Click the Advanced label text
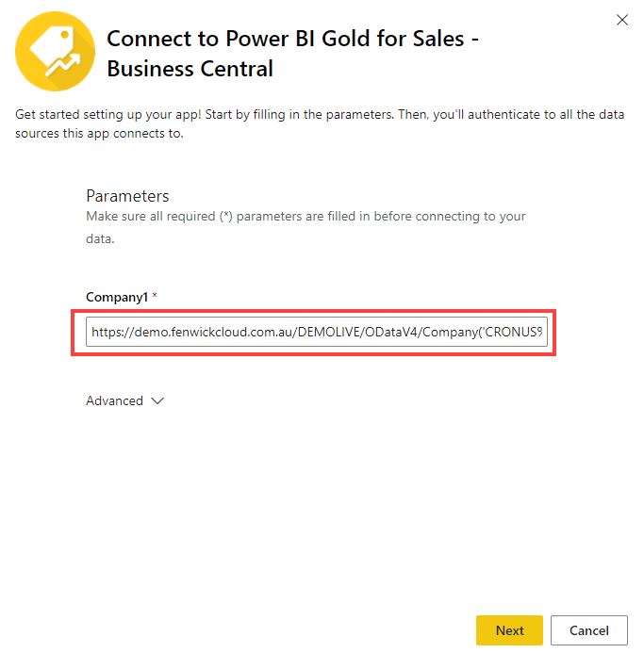Image resolution: width=644 pixels, height=653 pixels. [115, 400]
